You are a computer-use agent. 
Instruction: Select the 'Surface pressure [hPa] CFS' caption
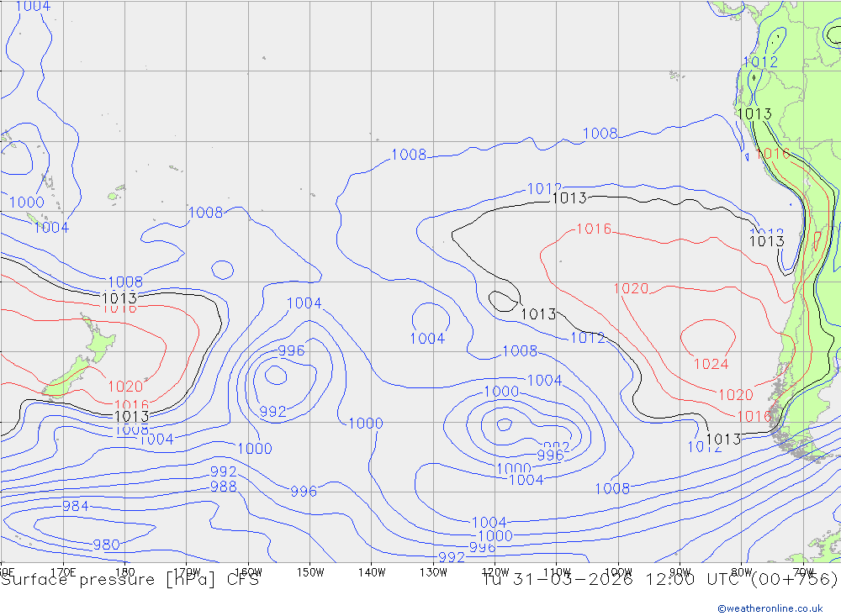(x=130, y=580)
